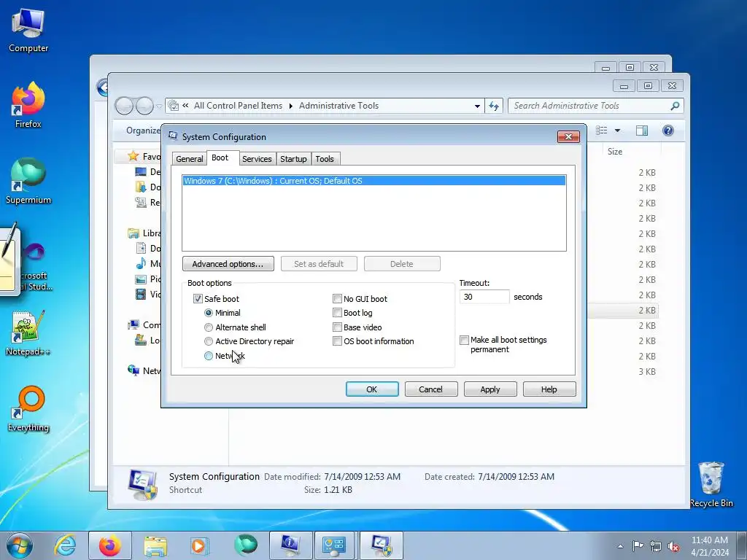Click the Help button
The height and width of the screenshot is (560, 747).
coord(549,389)
